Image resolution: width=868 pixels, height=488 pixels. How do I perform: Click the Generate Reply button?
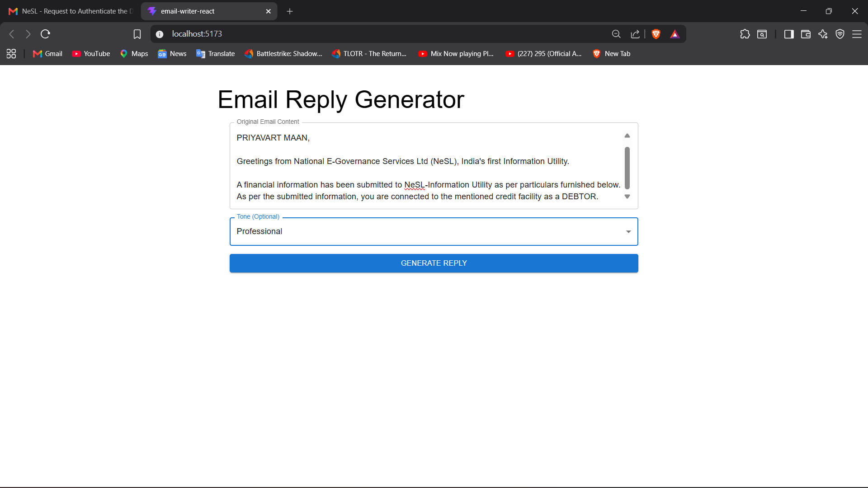(x=434, y=263)
